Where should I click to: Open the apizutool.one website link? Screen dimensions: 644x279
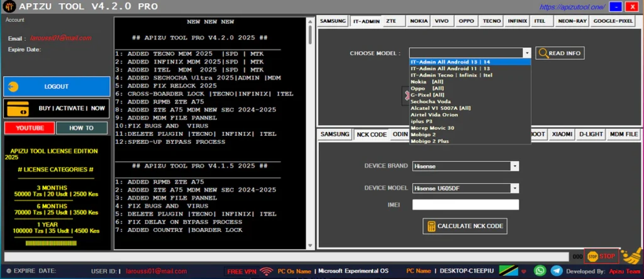click(572, 7)
